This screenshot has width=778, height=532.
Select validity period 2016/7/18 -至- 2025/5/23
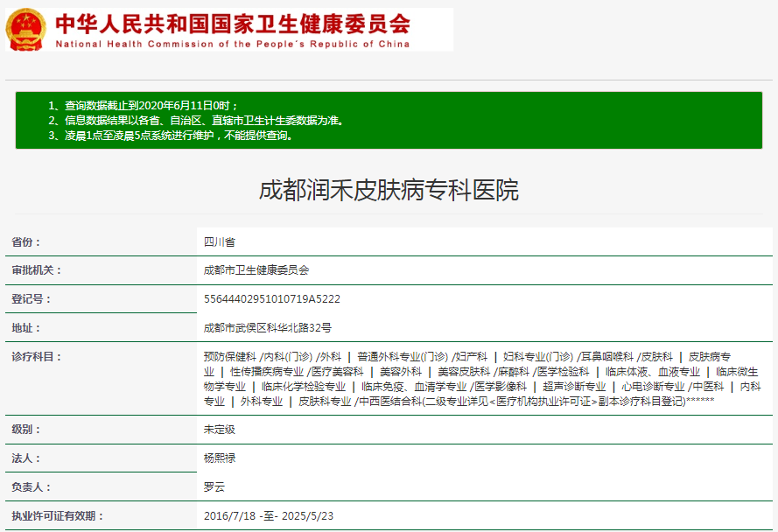pyautogui.click(x=269, y=516)
